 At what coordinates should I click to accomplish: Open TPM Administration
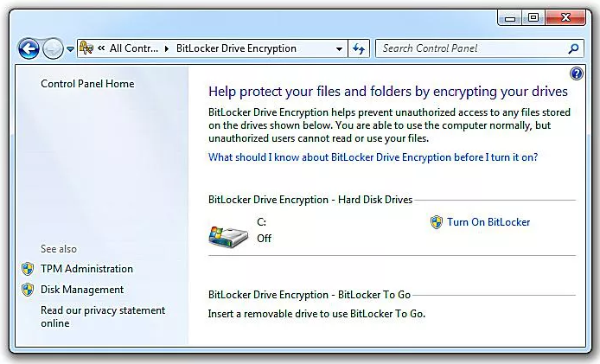point(86,269)
